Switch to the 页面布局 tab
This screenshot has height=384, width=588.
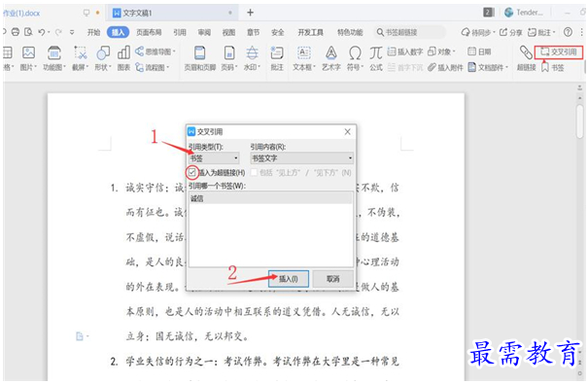[149, 32]
